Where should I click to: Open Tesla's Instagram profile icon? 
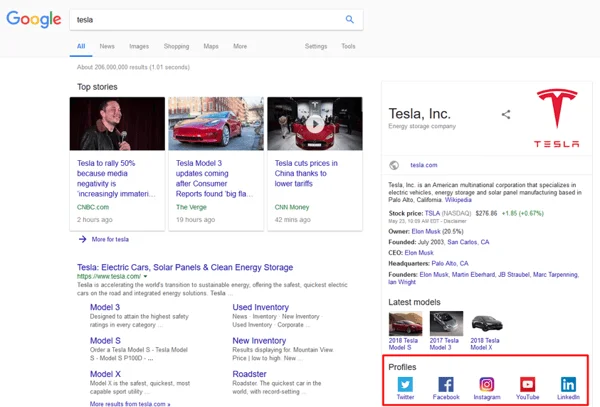[x=487, y=384]
